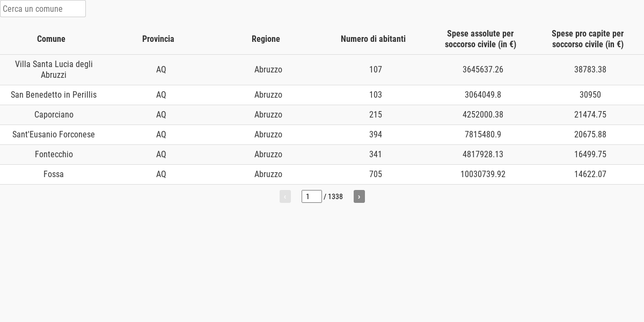Click the value 3064049.8

click(483, 95)
